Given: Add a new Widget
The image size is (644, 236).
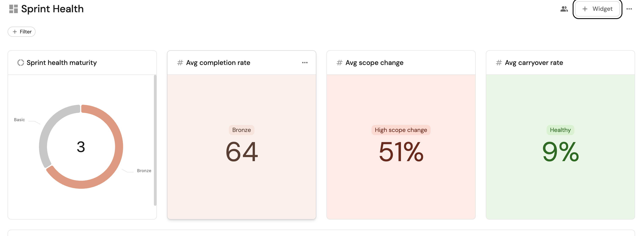Looking at the screenshot, I should (x=597, y=9).
